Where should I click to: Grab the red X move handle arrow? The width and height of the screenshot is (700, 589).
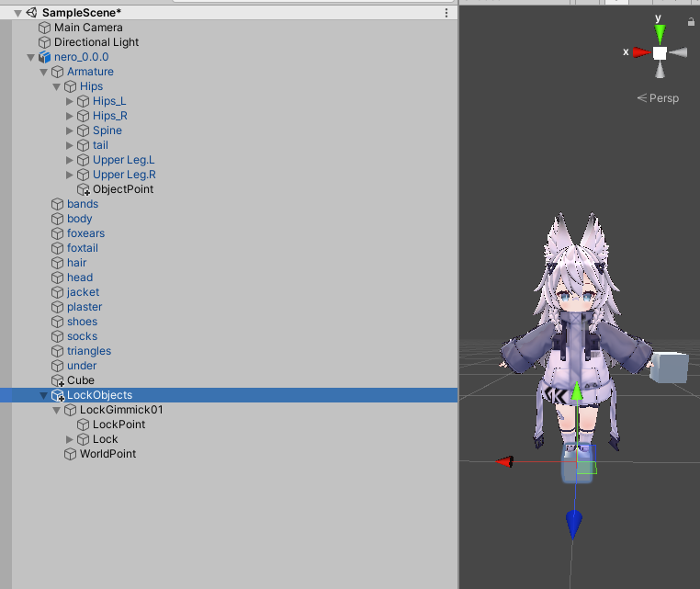click(x=504, y=461)
